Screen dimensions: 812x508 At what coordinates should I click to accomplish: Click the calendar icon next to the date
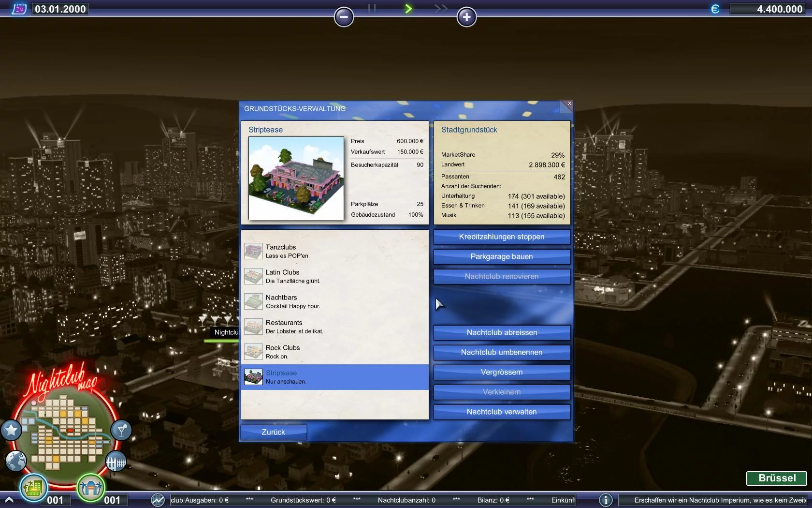(19, 9)
